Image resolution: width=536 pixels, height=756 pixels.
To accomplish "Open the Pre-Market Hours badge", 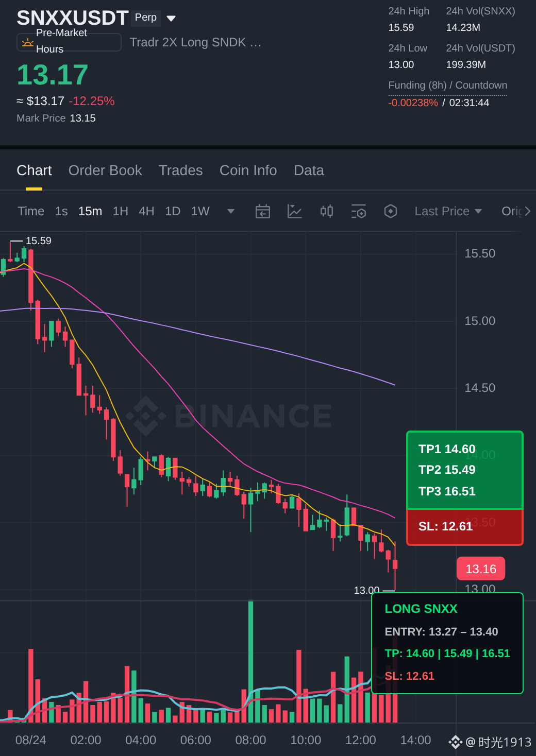I will point(69,42).
